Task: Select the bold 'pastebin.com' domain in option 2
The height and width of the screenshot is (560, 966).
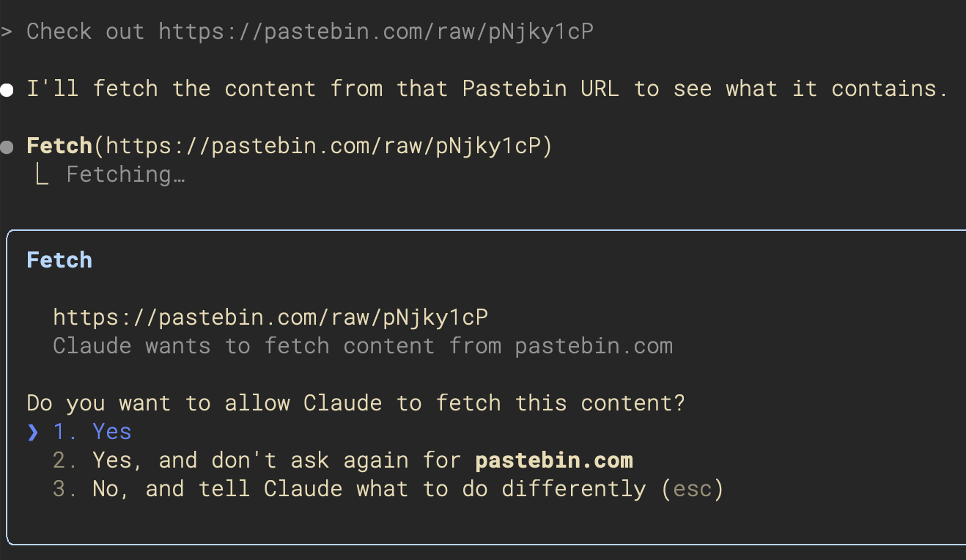Action: pyautogui.click(x=553, y=460)
